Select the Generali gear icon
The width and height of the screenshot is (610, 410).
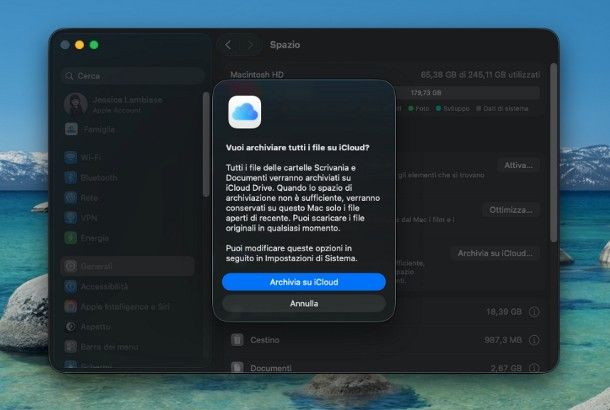coord(71,266)
